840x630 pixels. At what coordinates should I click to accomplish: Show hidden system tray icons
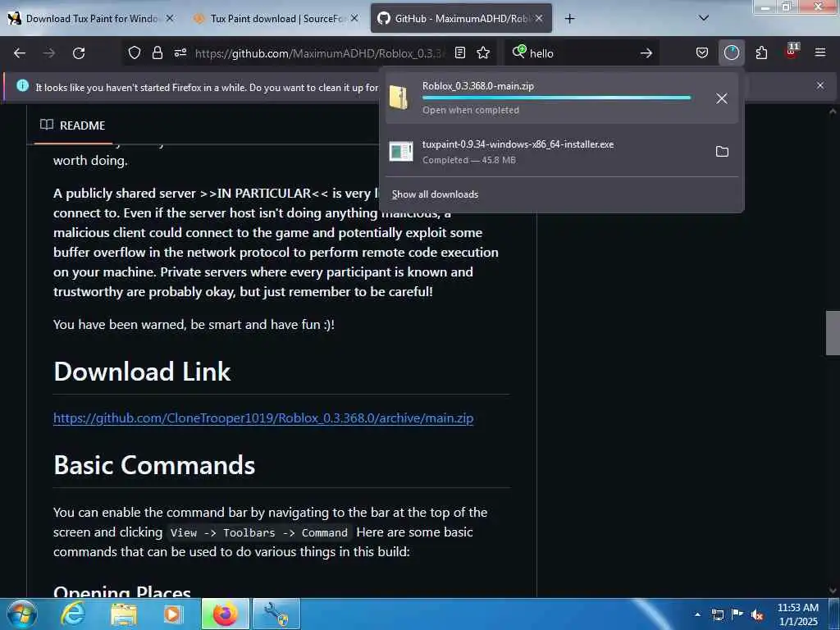click(x=697, y=614)
